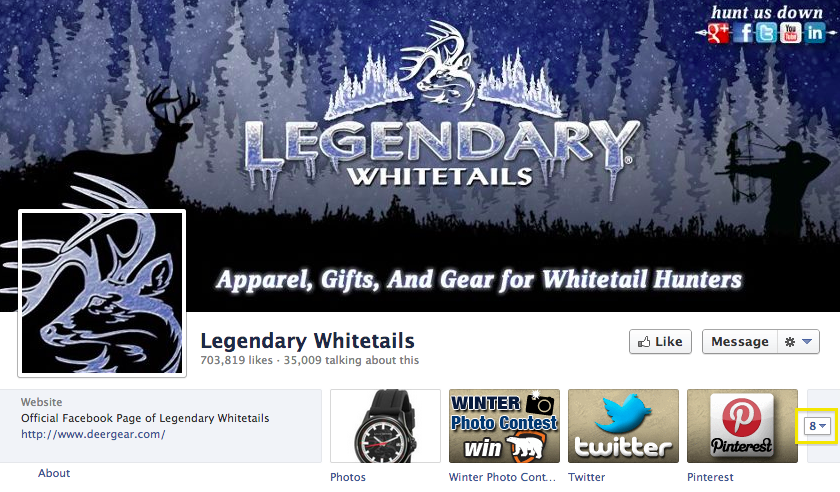Image resolution: width=840 pixels, height=492 pixels.
Task: Open the About link
Action: (x=54, y=473)
